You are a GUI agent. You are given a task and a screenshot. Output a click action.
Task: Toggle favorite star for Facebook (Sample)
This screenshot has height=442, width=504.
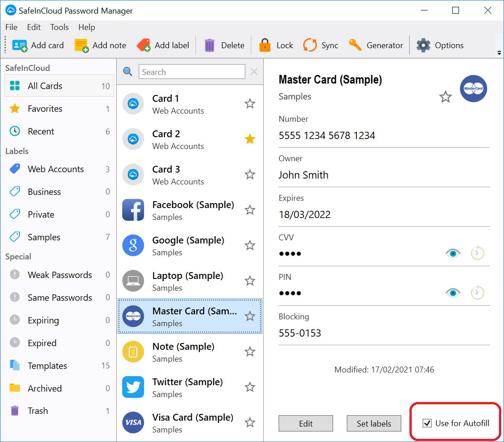[x=250, y=210]
